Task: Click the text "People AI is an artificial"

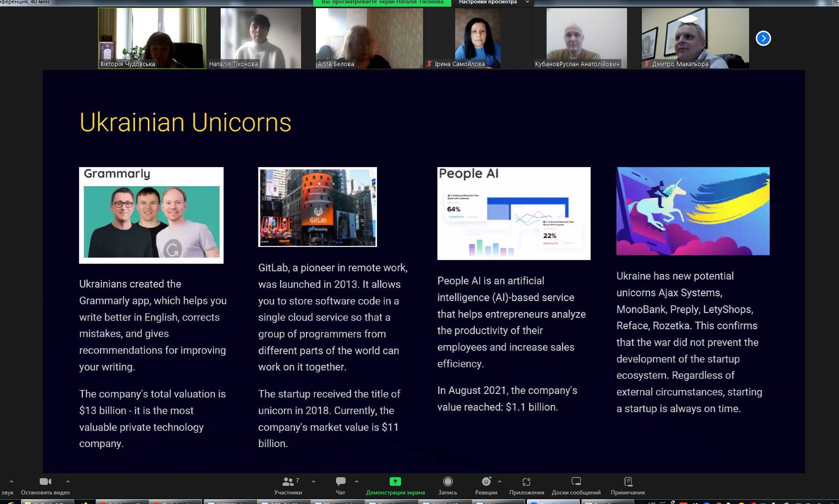Action: 491,281
